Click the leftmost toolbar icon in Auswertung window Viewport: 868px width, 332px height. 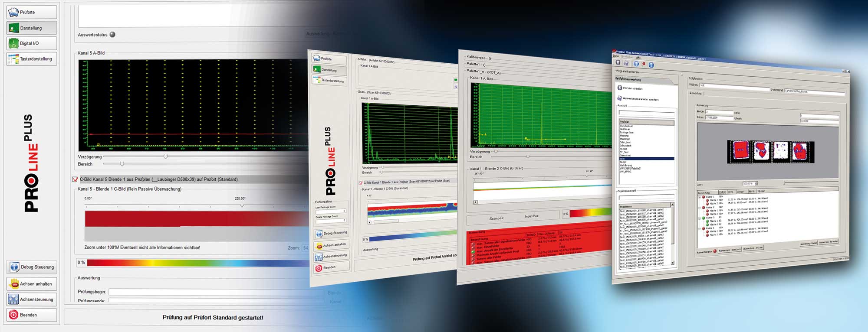(x=618, y=62)
